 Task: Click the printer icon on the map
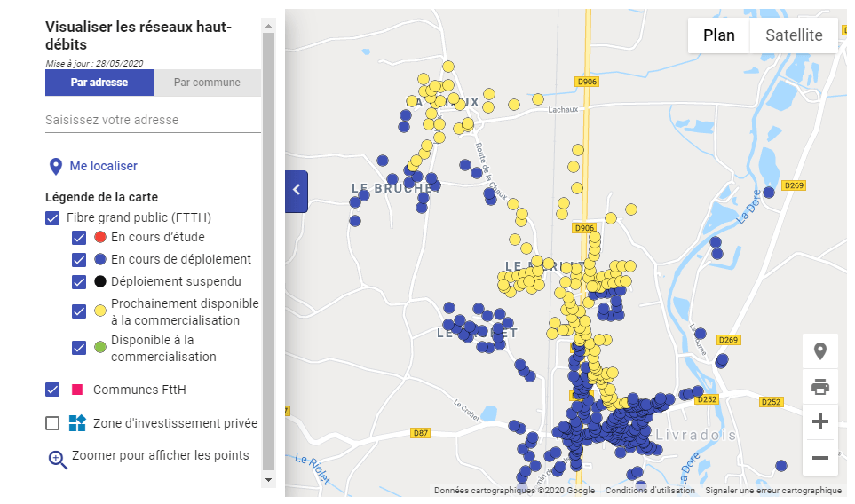pos(819,386)
